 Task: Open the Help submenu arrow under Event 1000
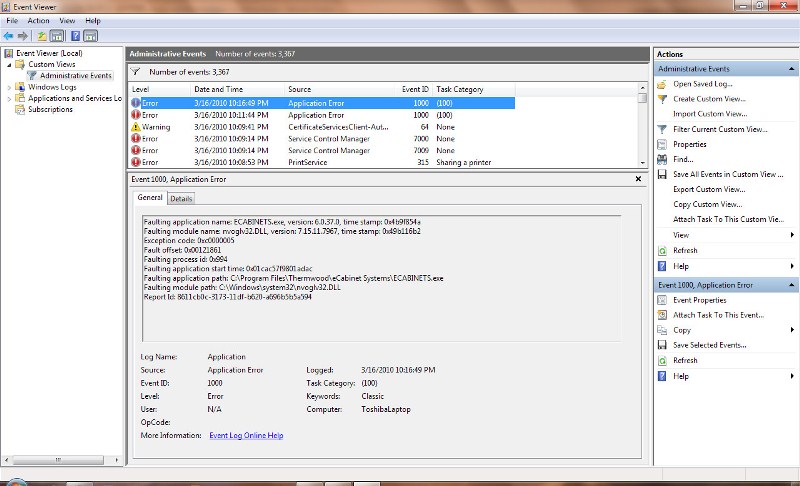(792, 376)
